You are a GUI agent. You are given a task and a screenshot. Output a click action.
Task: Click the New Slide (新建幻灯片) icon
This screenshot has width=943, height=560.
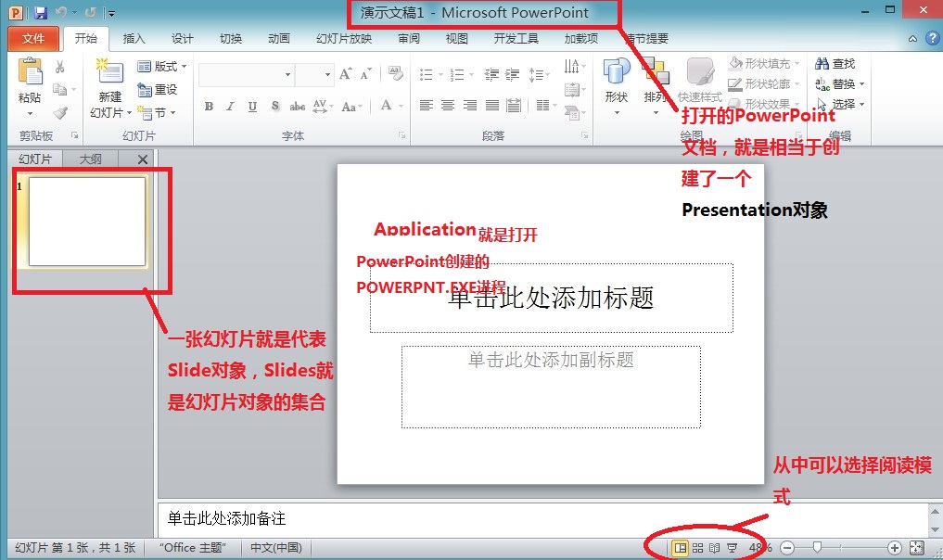tap(110, 71)
